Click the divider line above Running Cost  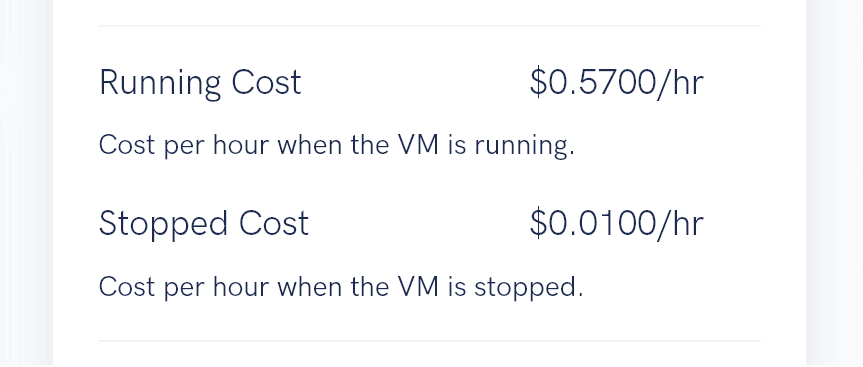[429, 25]
